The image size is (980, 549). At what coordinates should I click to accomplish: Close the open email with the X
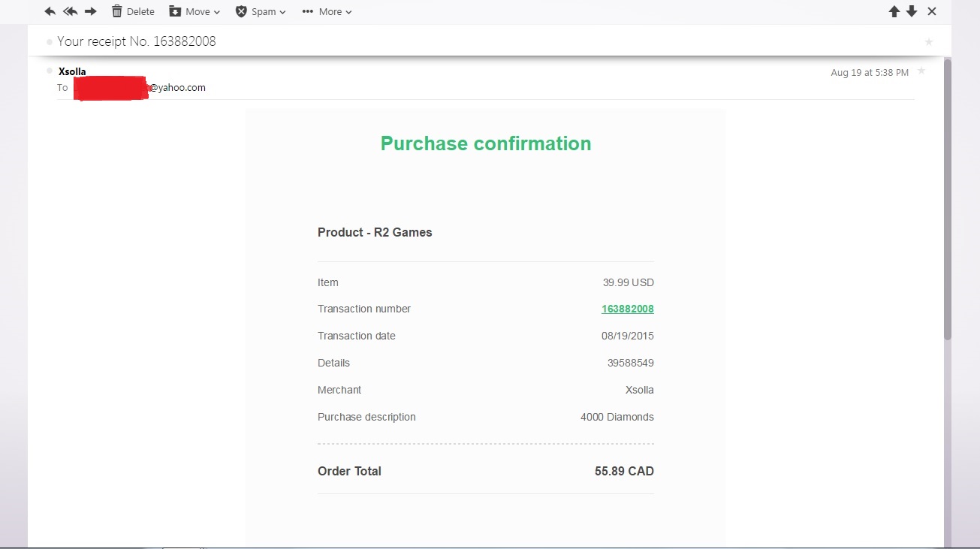coord(932,11)
